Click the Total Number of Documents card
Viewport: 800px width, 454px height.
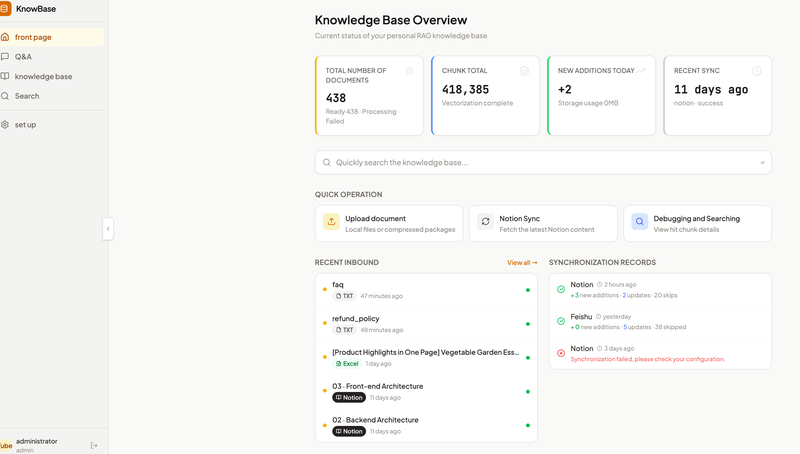tap(369, 95)
